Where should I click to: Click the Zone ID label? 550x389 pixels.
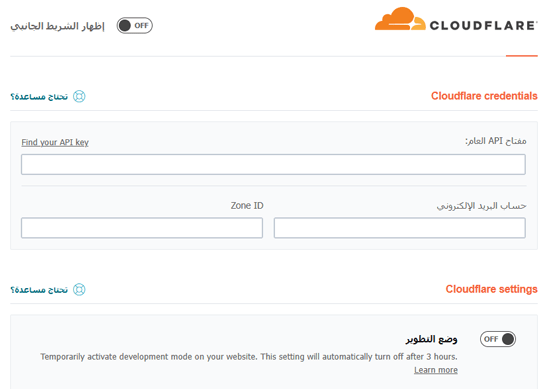click(247, 206)
